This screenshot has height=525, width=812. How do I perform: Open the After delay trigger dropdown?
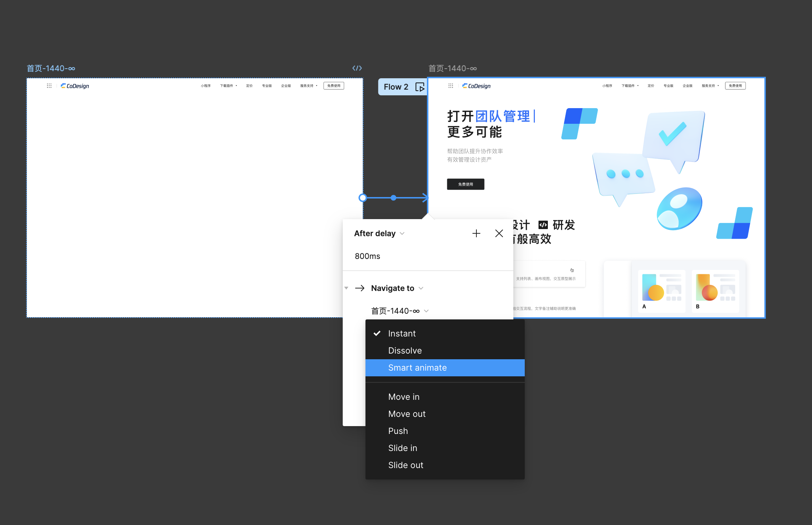pyautogui.click(x=379, y=233)
